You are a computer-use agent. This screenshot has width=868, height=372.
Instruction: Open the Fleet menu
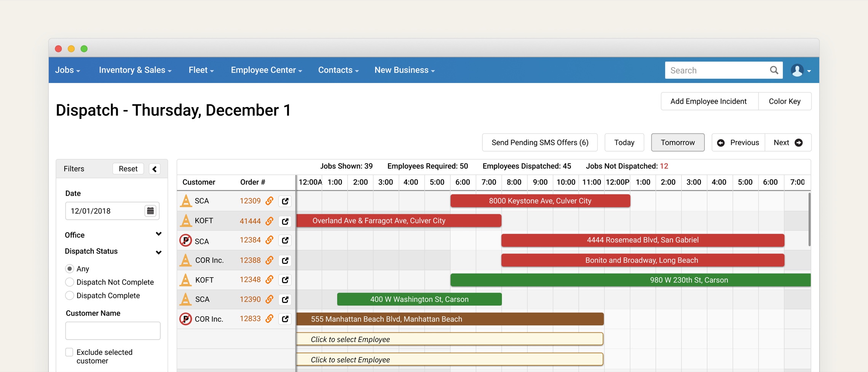pos(201,70)
